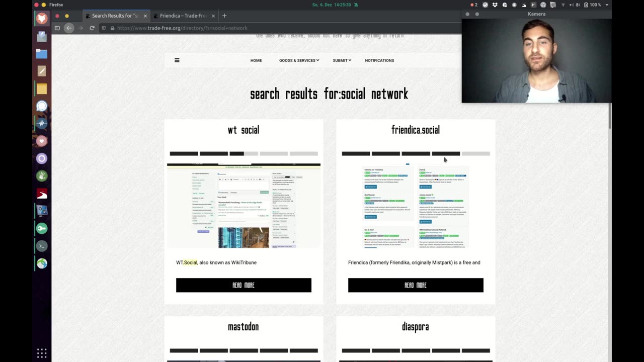Go back with the browser back arrow
Viewport: 644px width, 362px height.
pos(69,28)
